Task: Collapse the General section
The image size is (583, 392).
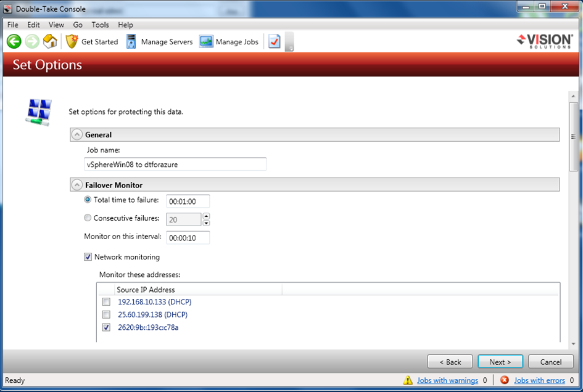Action: point(77,134)
